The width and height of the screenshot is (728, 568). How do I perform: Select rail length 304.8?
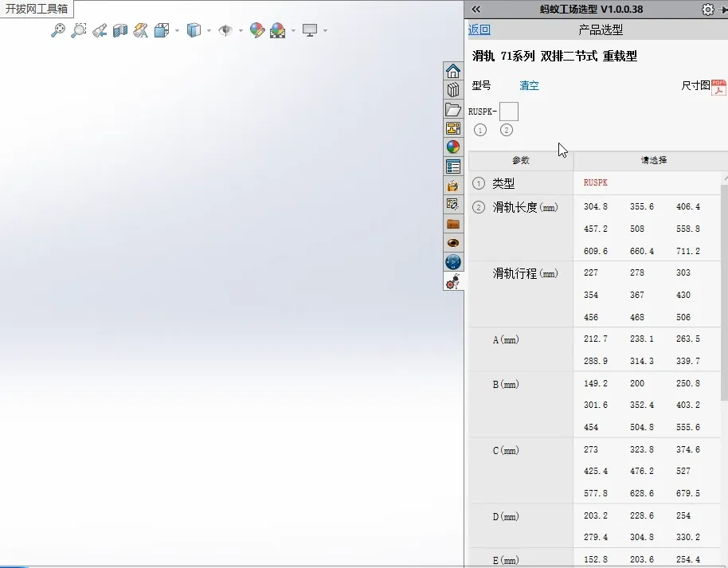click(595, 206)
